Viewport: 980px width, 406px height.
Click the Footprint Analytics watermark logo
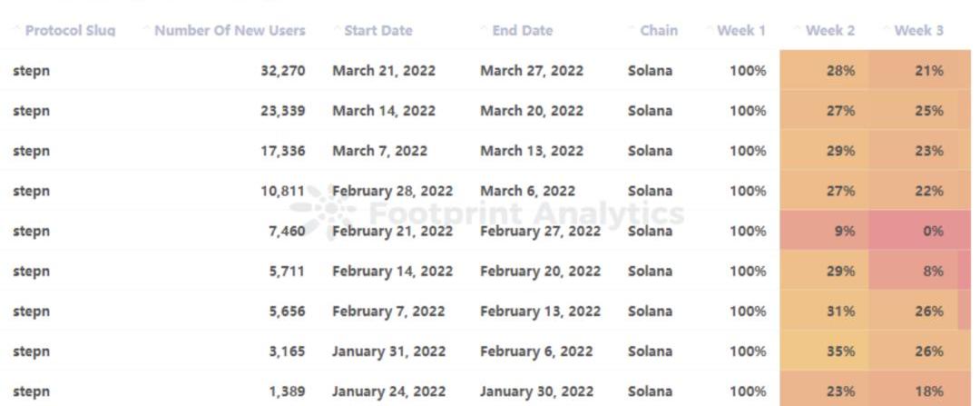click(327, 213)
